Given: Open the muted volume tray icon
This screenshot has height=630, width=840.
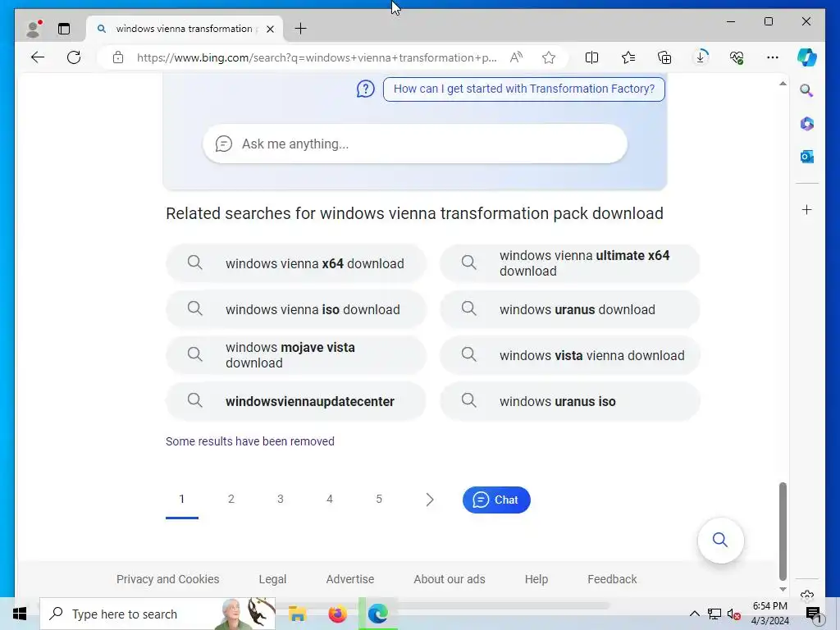Looking at the screenshot, I should [734, 614].
